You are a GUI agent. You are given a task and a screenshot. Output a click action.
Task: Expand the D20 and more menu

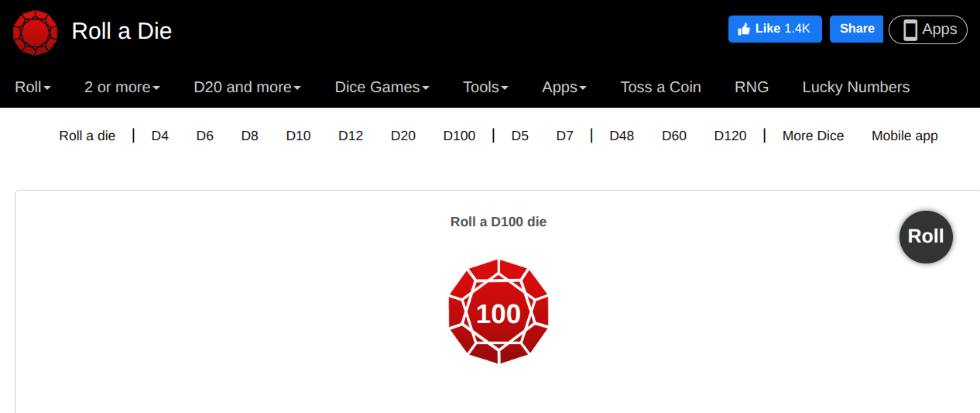pos(247,87)
